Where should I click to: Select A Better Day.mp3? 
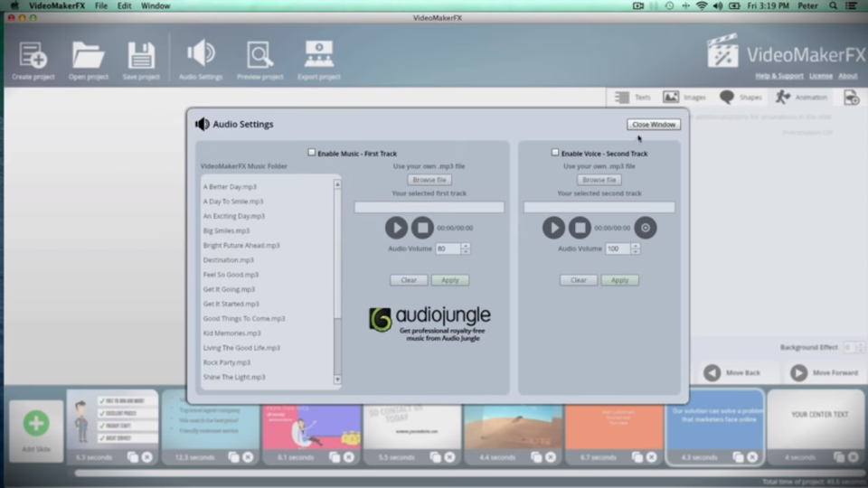(230, 187)
